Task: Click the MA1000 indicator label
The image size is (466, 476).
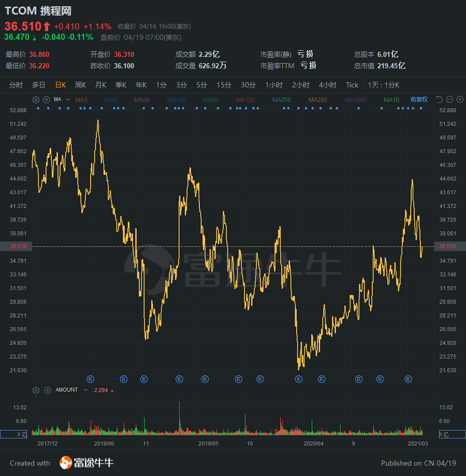Action: coord(356,99)
